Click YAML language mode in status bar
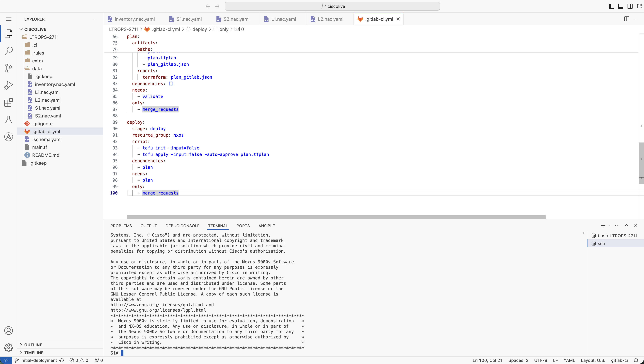The width and height of the screenshot is (644, 364). tap(569, 360)
